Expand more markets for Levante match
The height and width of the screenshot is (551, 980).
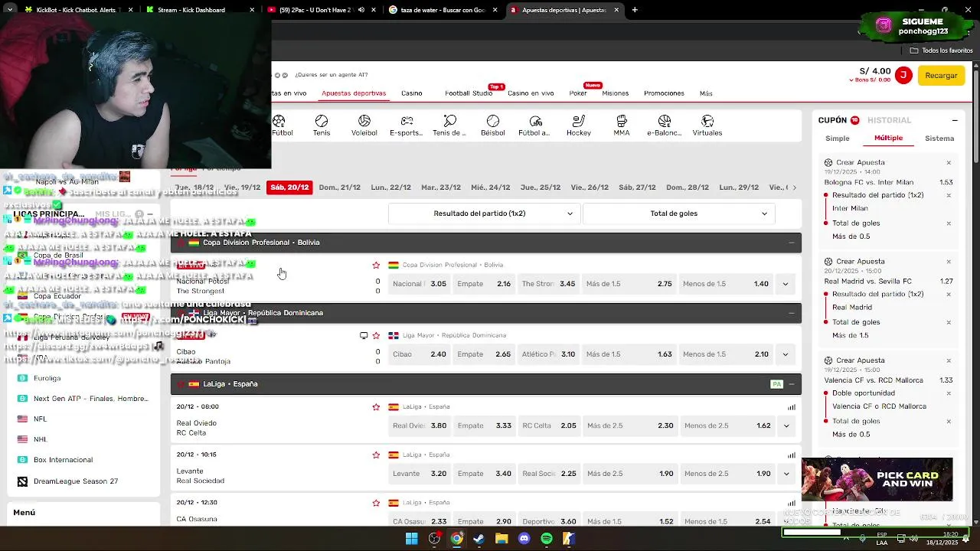click(x=786, y=474)
